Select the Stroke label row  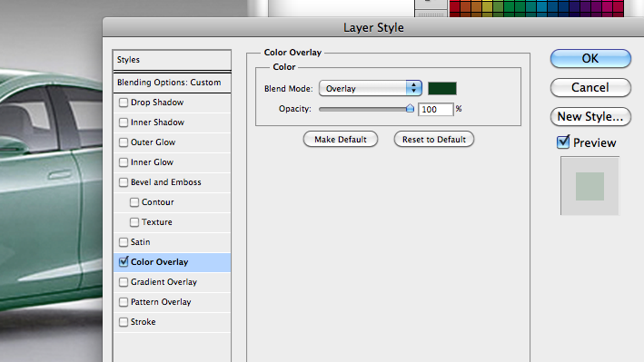coord(172,322)
